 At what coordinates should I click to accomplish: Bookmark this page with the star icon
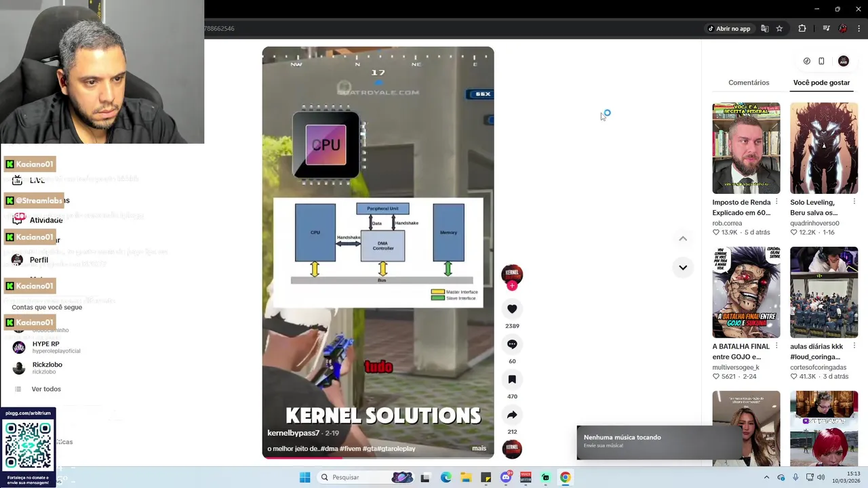point(780,28)
